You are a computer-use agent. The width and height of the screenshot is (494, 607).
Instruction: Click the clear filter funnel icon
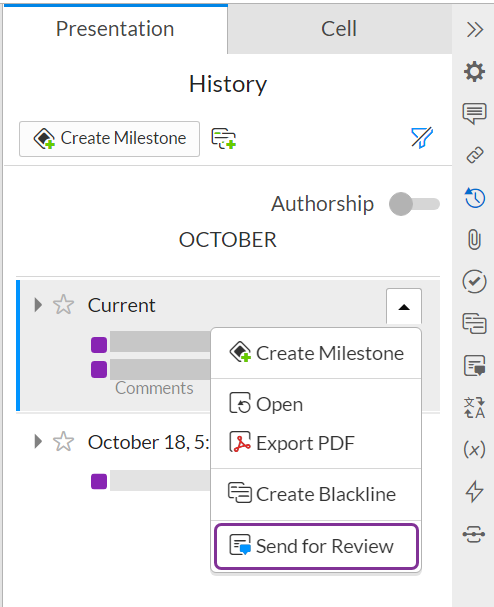422,138
